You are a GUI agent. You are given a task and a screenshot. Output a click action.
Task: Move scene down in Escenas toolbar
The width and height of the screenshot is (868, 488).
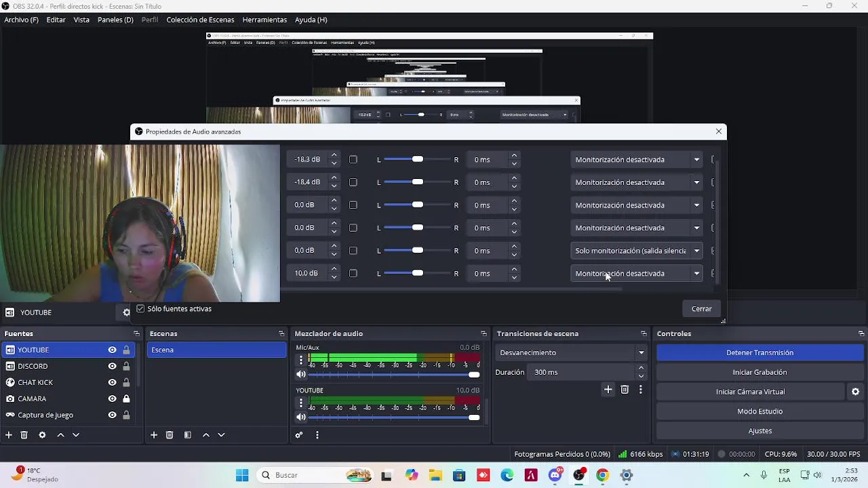pyautogui.click(x=221, y=435)
